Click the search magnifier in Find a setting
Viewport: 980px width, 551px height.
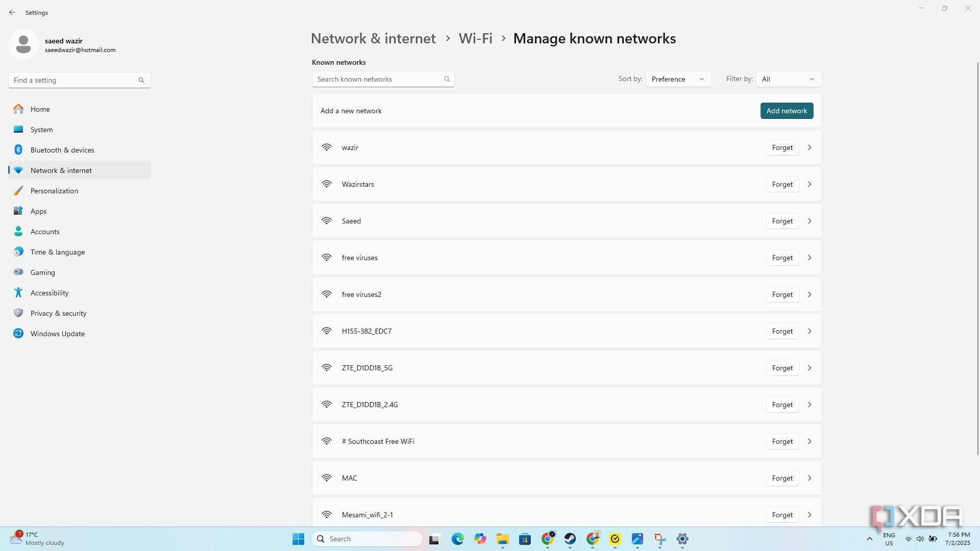pyautogui.click(x=141, y=80)
